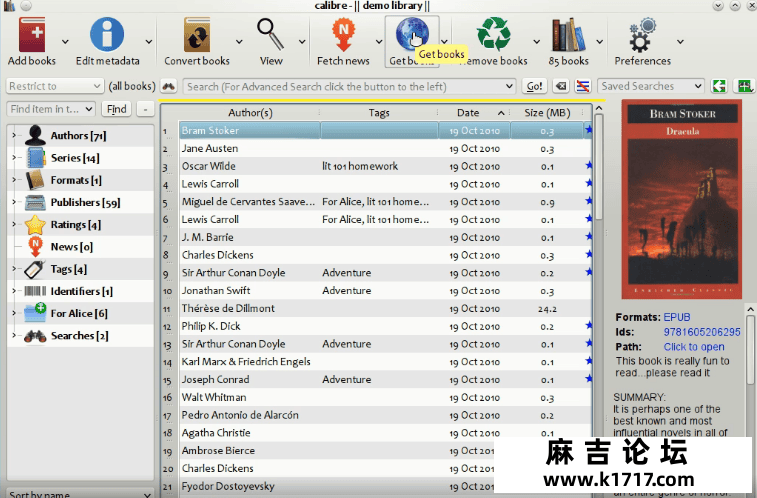Select the Searches binoculars icon

click(x=35, y=336)
